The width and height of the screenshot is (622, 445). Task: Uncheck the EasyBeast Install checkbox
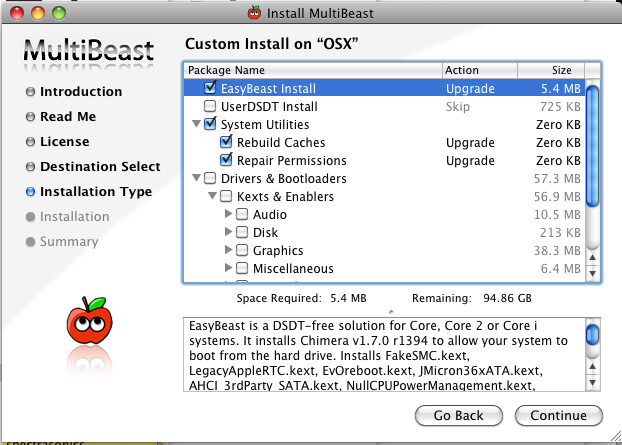[210, 88]
